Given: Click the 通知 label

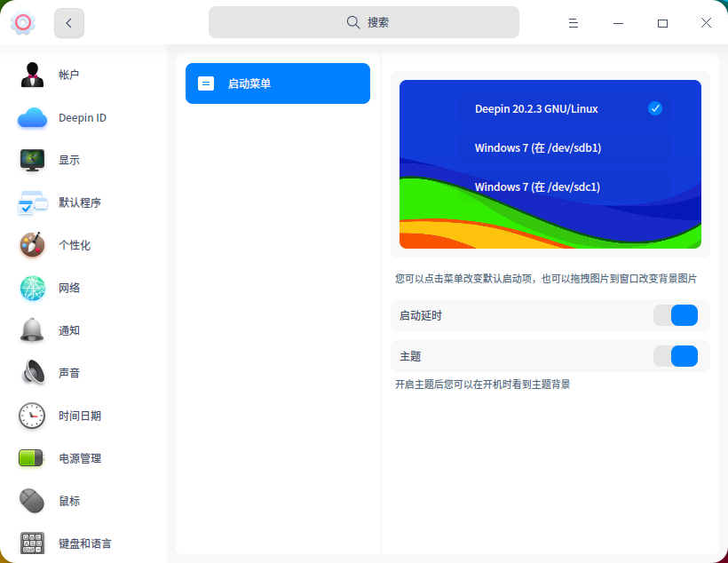Looking at the screenshot, I should [69, 330].
